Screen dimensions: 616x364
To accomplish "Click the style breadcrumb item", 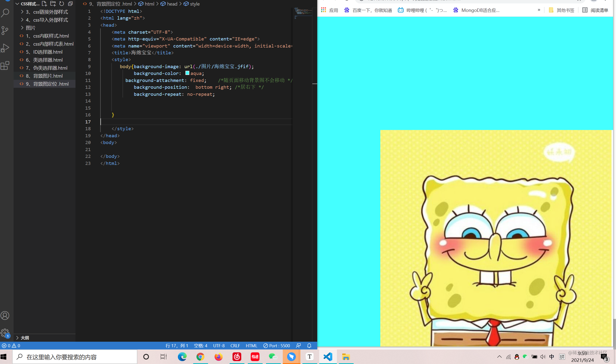I will (x=192, y=4).
